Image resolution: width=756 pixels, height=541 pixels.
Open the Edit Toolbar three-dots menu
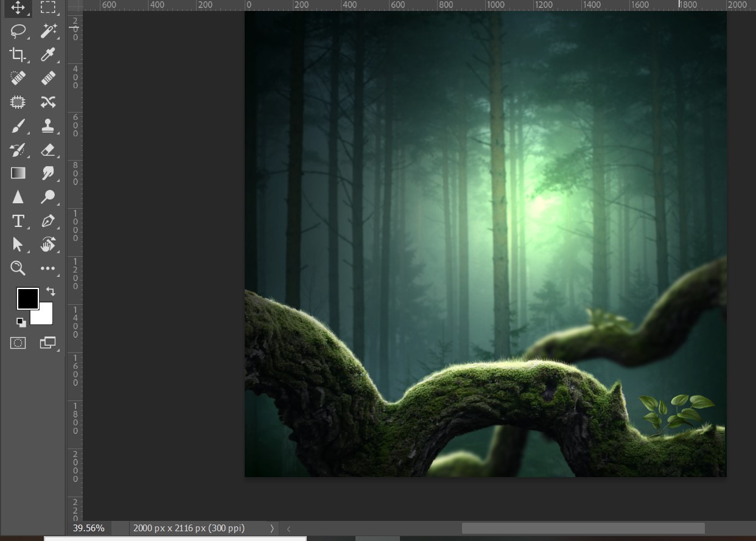[48, 268]
